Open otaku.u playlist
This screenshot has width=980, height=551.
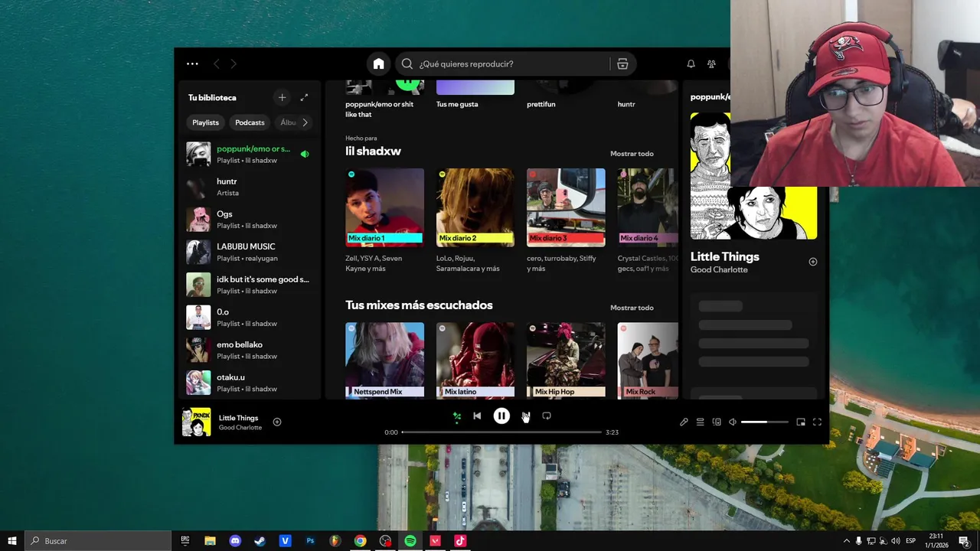coord(250,383)
